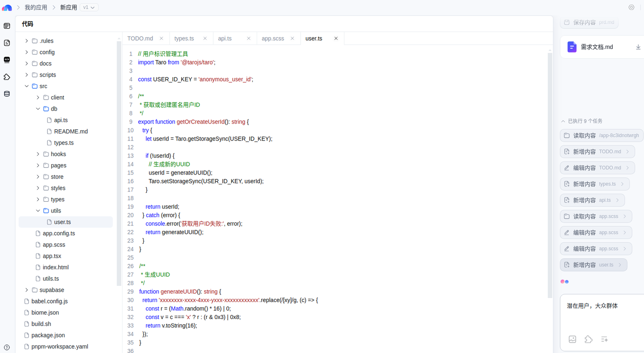Open the v1 version dropdown
This screenshot has height=353, width=644.
tap(89, 8)
